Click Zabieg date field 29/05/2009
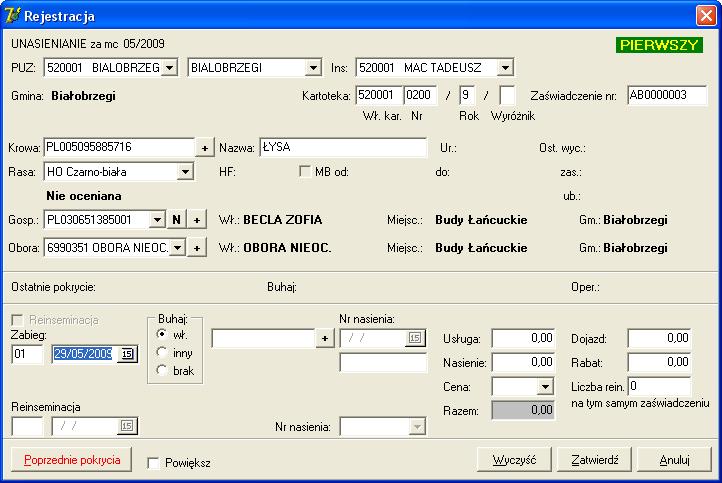 pos(85,354)
